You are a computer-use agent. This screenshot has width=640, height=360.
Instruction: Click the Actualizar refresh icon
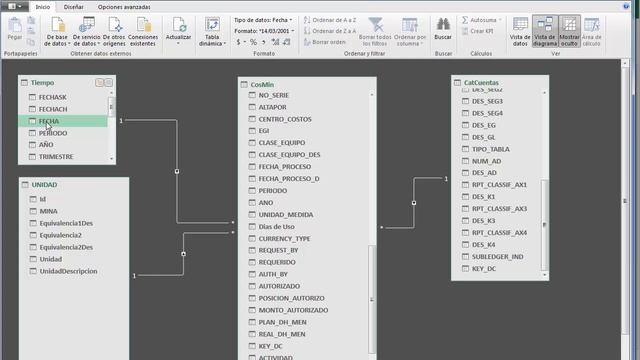(x=179, y=25)
